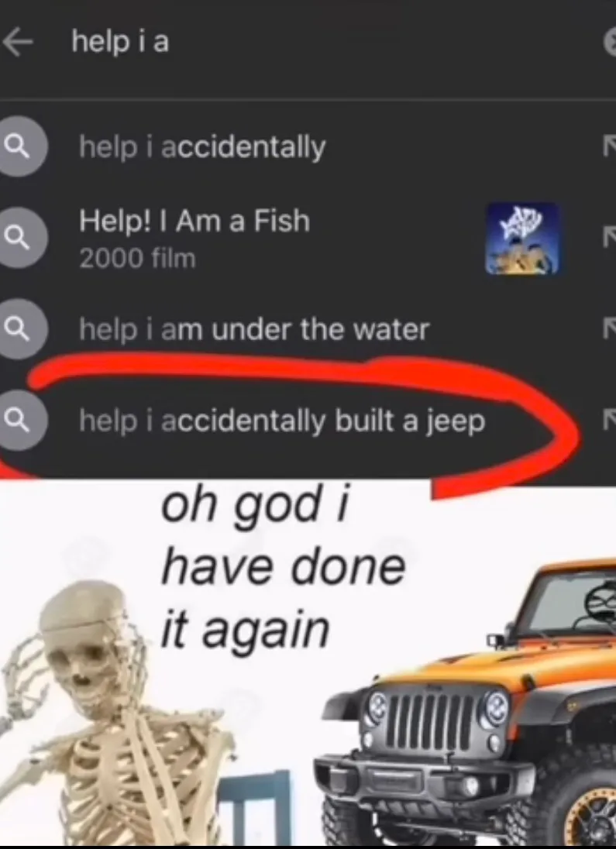Click the skeleton image
The height and width of the screenshot is (849, 616).
pos(116,713)
